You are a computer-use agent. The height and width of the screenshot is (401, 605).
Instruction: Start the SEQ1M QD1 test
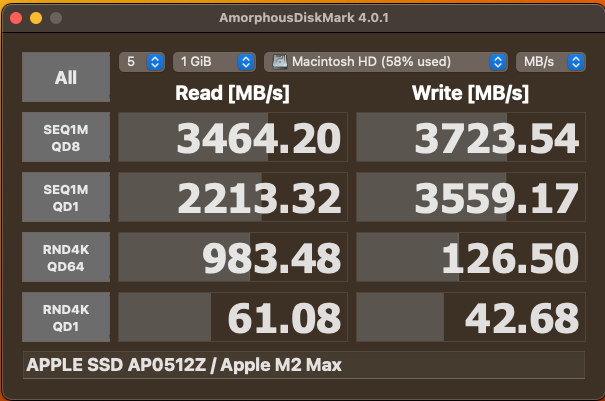tap(65, 197)
